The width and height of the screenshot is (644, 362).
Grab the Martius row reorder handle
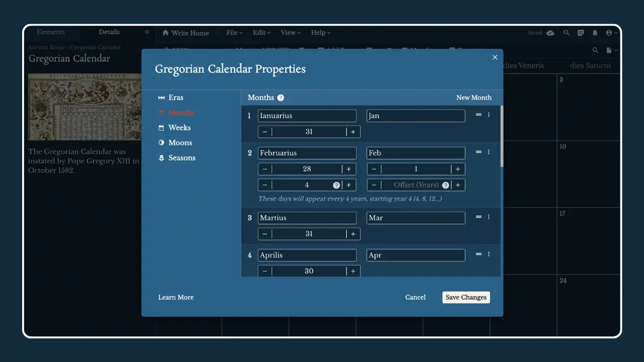pos(478,217)
